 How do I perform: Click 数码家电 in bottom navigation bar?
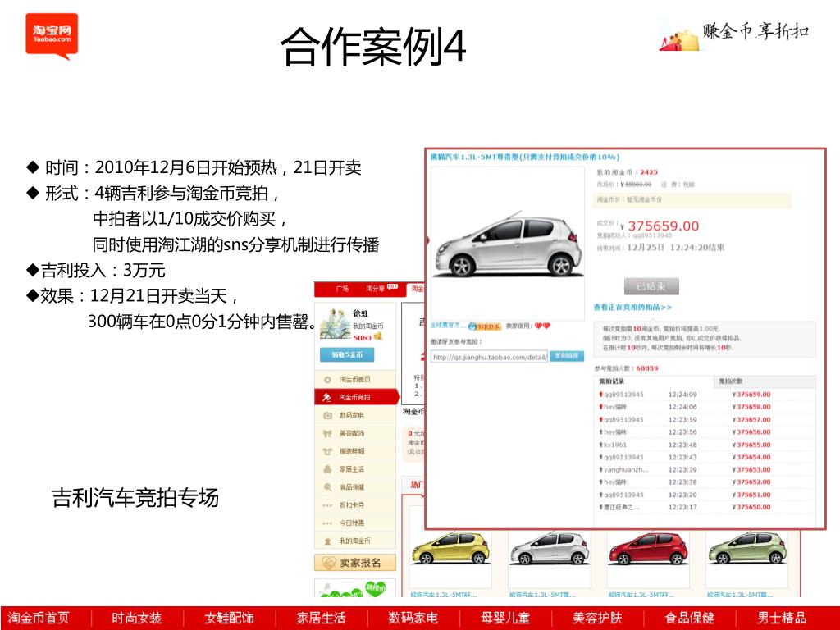click(413, 619)
